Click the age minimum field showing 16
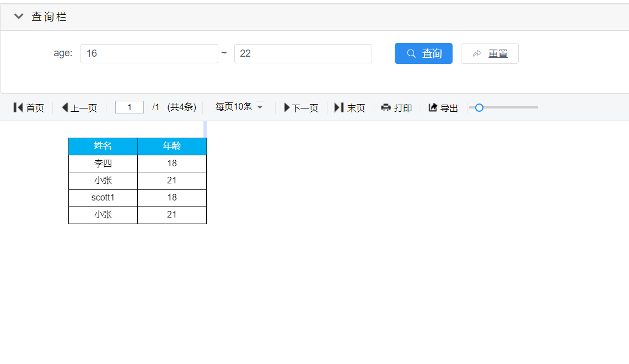This screenshot has width=629, height=364. click(x=149, y=53)
